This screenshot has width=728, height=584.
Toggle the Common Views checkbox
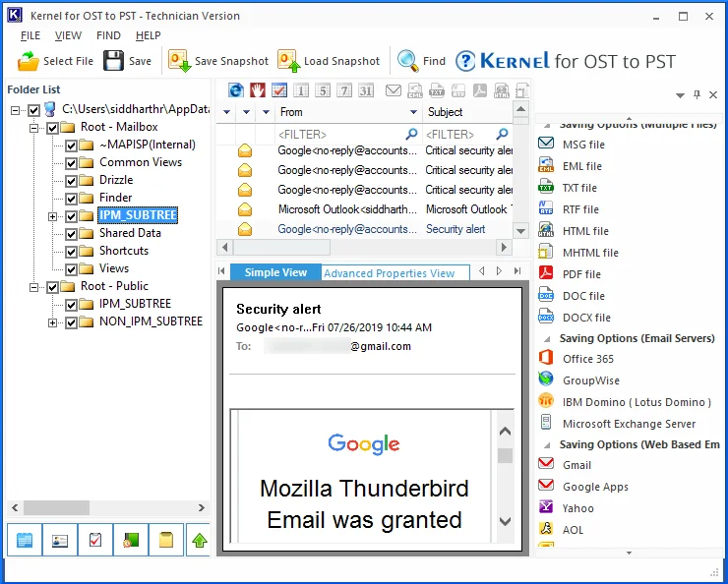click(x=71, y=163)
